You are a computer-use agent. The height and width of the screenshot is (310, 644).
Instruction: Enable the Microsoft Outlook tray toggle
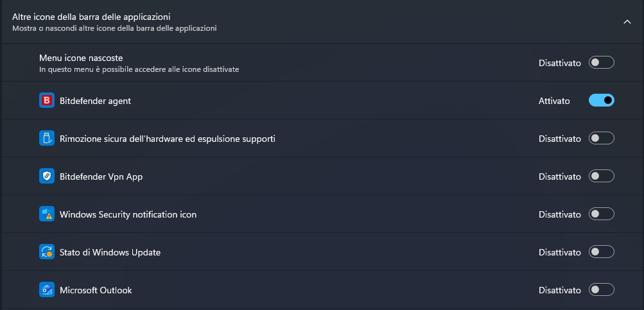(x=602, y=290)
